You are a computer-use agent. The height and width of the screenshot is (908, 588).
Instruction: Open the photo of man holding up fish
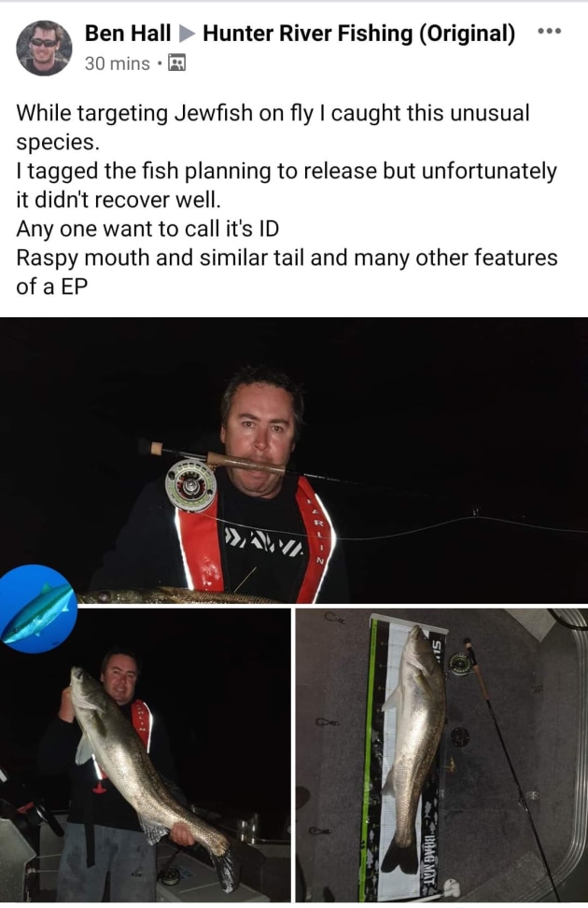tap(145, 755)
